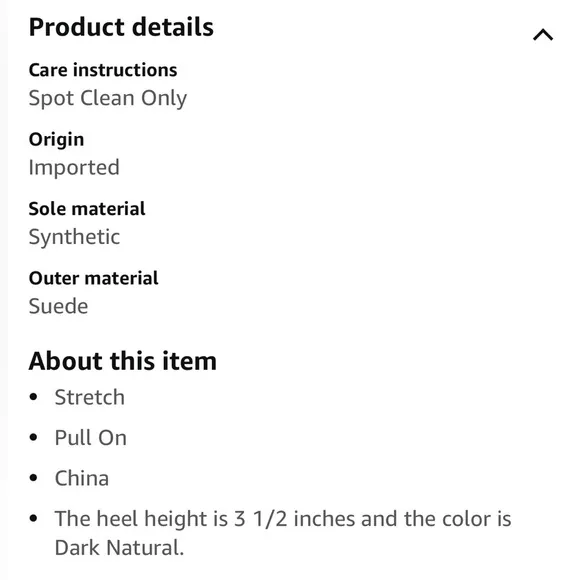Select the Stretch bullet item
Screen dimensions: 580x580
point(90,397)
